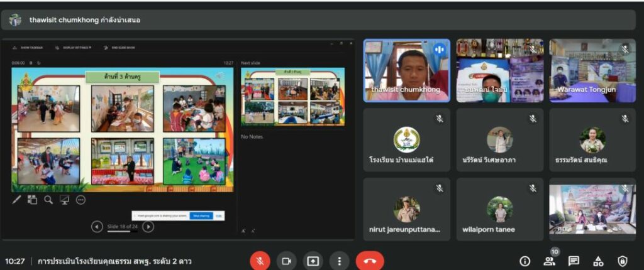
Task: Toggle black out slide show screen icon
Action: (64, 200)
